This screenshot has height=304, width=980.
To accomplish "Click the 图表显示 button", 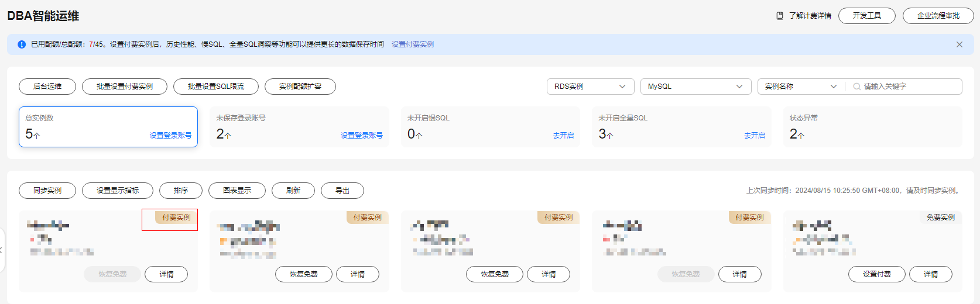I will [x=237, y=191].
